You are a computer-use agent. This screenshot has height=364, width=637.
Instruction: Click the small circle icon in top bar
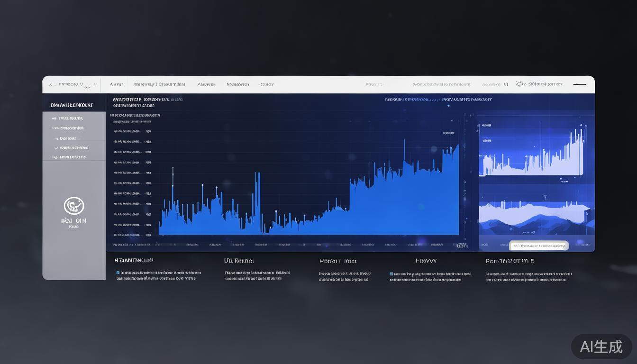coord(506,84)
